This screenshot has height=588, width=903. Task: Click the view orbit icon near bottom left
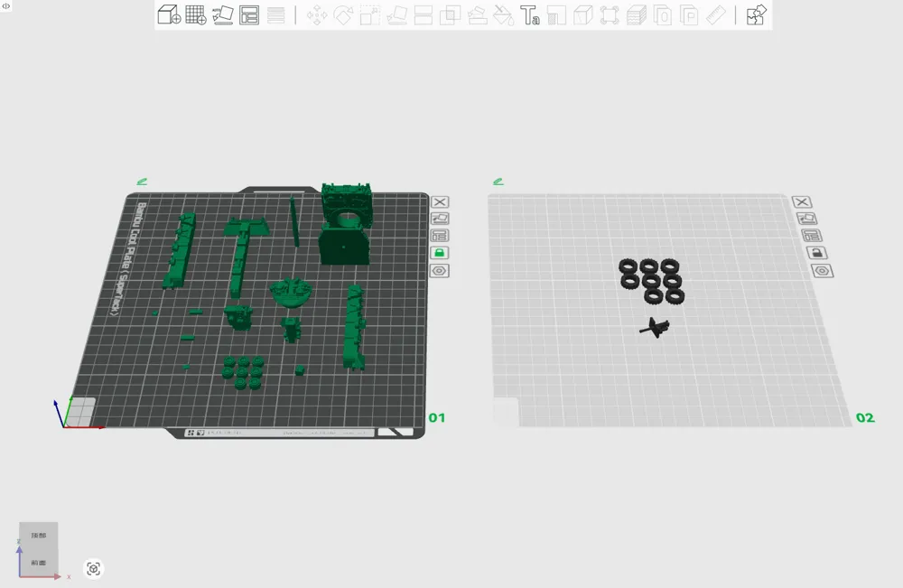[x=93, y=568]
